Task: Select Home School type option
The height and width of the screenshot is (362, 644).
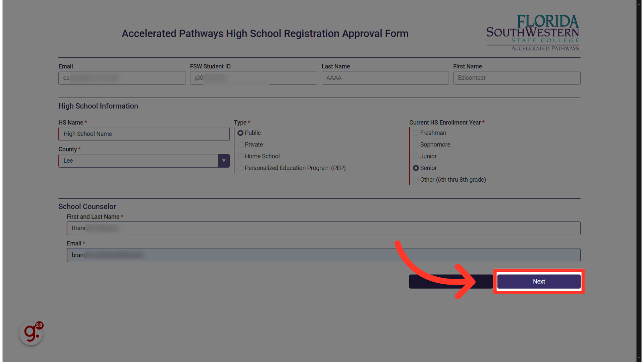Action: [x=240, y=156]
